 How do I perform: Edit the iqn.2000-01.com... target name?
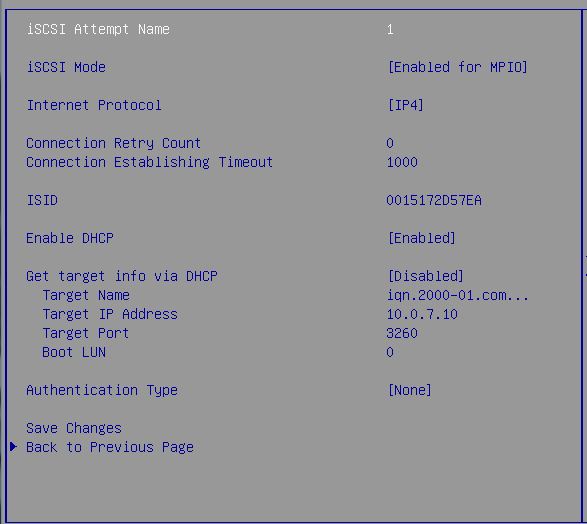(457, 295)
